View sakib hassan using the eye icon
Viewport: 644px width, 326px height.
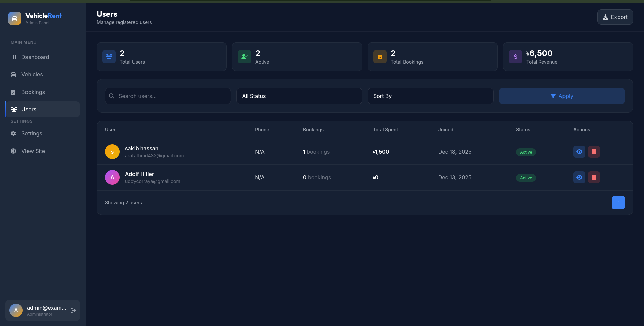(x=579, y=152)
